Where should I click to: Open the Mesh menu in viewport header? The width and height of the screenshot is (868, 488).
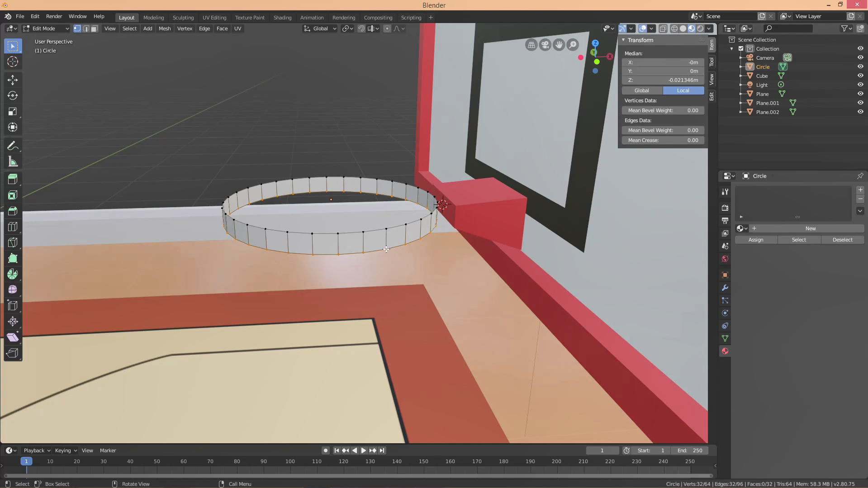point(165,28)
